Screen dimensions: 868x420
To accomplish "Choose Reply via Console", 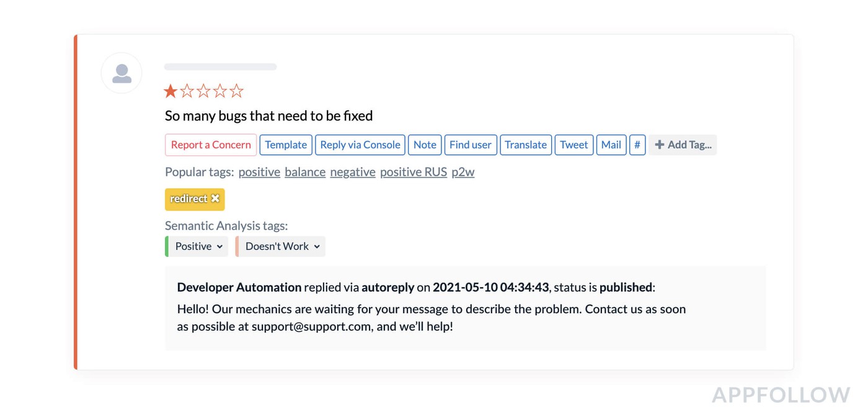I will (x=360, y=145).
